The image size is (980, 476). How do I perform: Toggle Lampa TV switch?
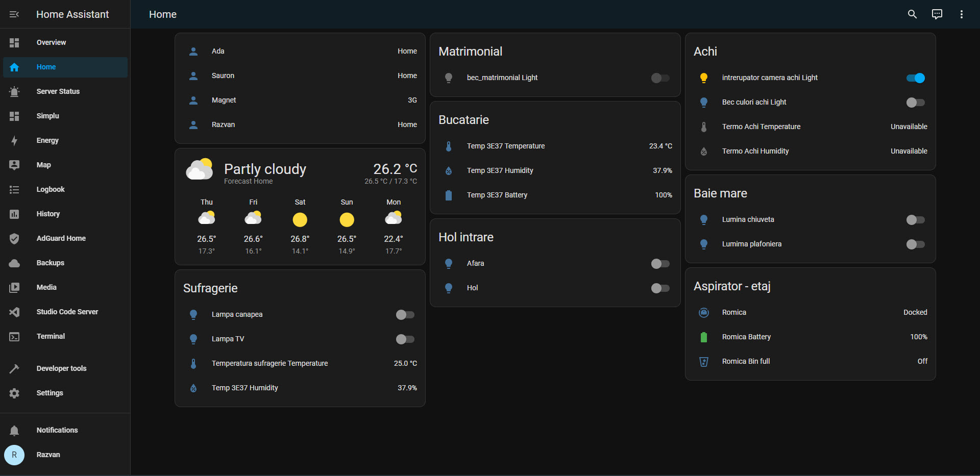pos(405,339)
